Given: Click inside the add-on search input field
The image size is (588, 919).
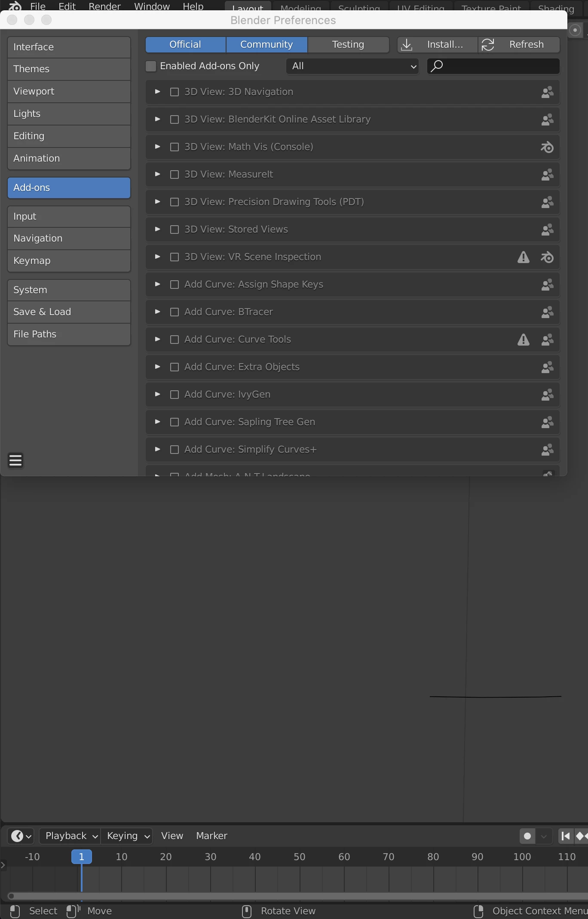Looking at the screenshot, I should (x=493, y=66).
